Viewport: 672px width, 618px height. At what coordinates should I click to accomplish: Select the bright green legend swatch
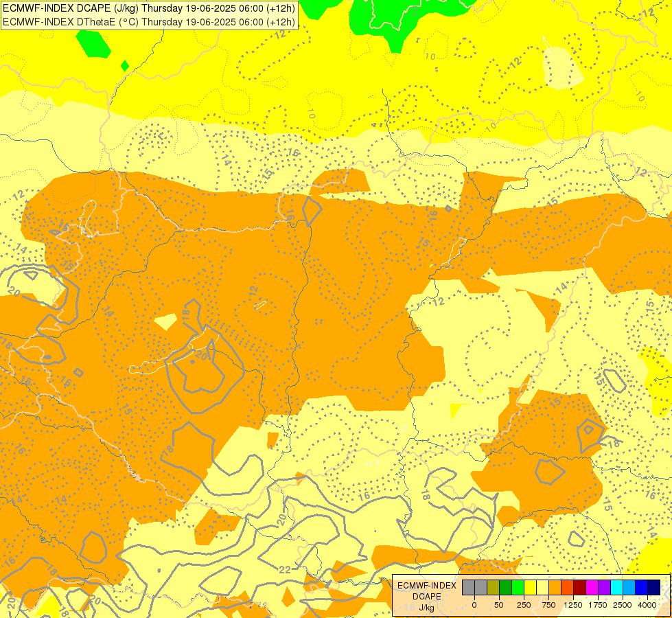coord(518,588)
